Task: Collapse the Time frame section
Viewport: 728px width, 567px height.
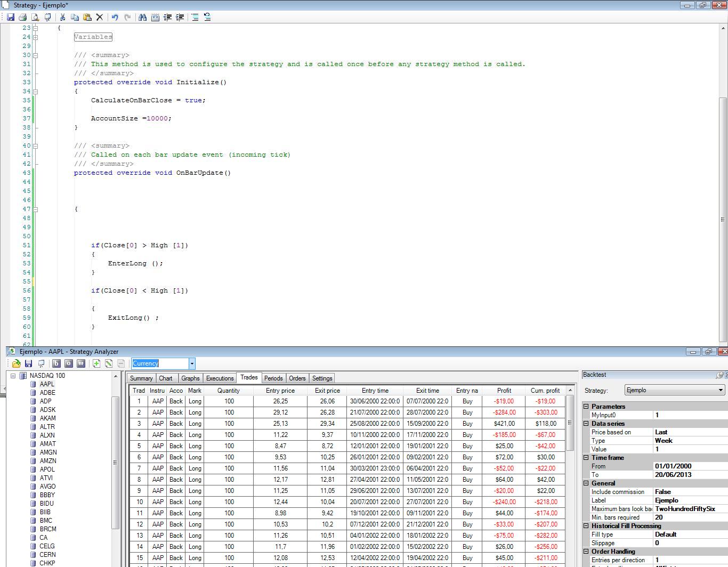Action: click(586, 458)
